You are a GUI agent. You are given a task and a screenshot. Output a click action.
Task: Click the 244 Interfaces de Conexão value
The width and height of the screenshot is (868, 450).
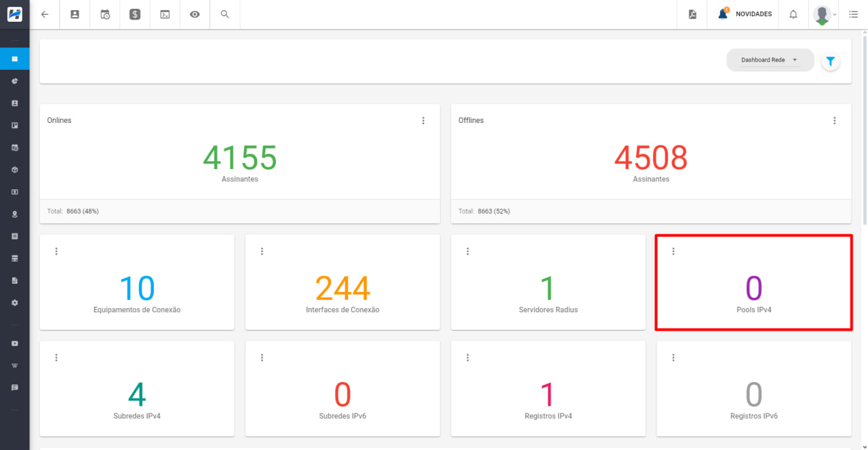[x=342, y=288]
